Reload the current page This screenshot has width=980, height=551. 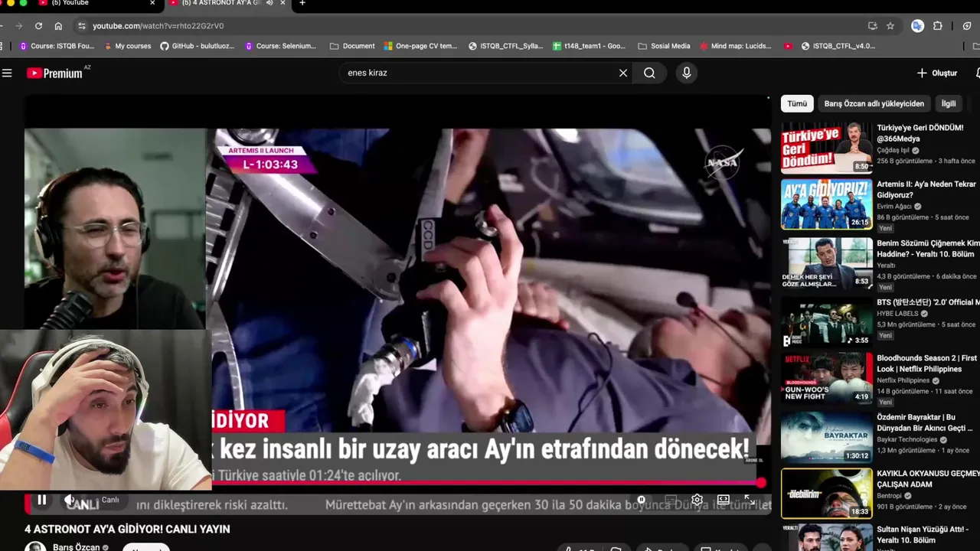coord(38,26)
